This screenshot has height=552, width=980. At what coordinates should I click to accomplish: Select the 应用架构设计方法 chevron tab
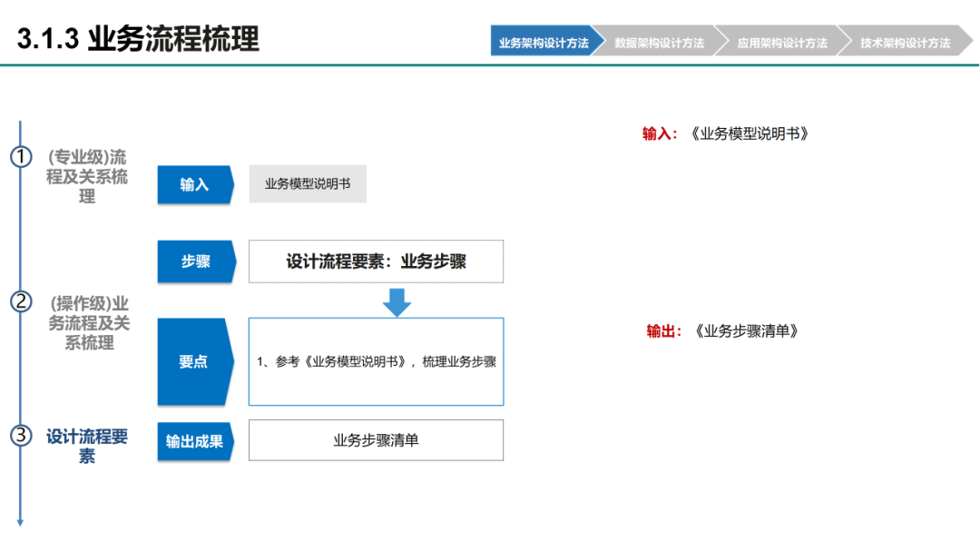tap(782, 42)
